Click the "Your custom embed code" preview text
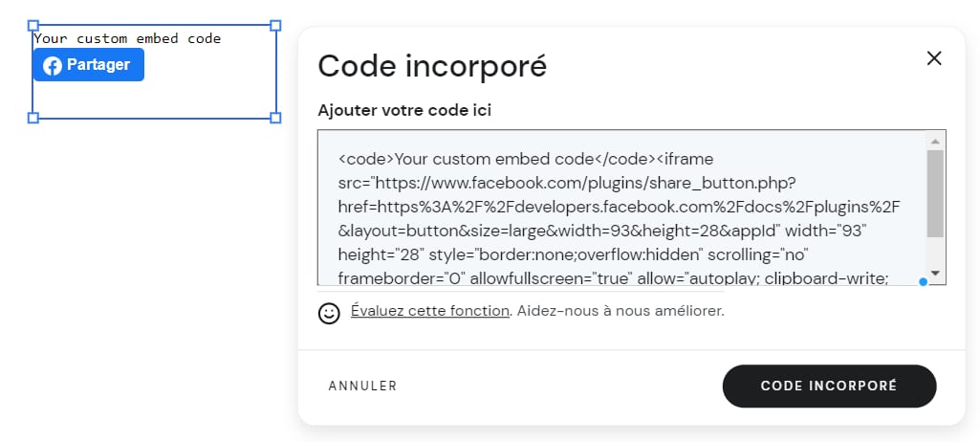 pos(127,39)
